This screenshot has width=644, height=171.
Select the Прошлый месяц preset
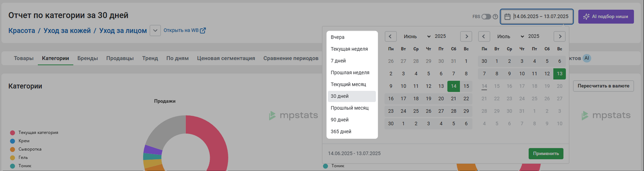click(x=352, y=108)
